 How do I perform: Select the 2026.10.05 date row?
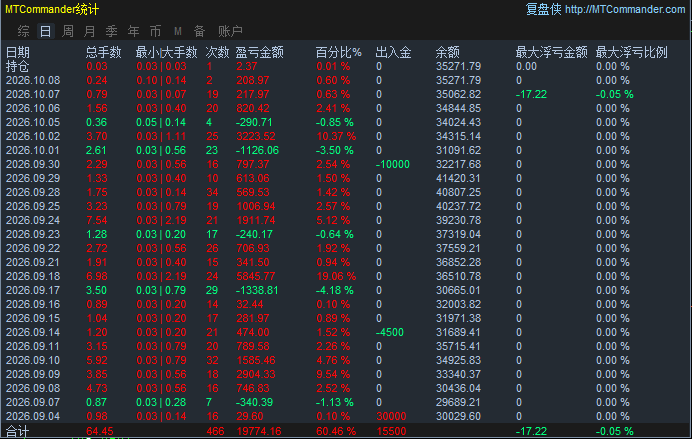33,122
